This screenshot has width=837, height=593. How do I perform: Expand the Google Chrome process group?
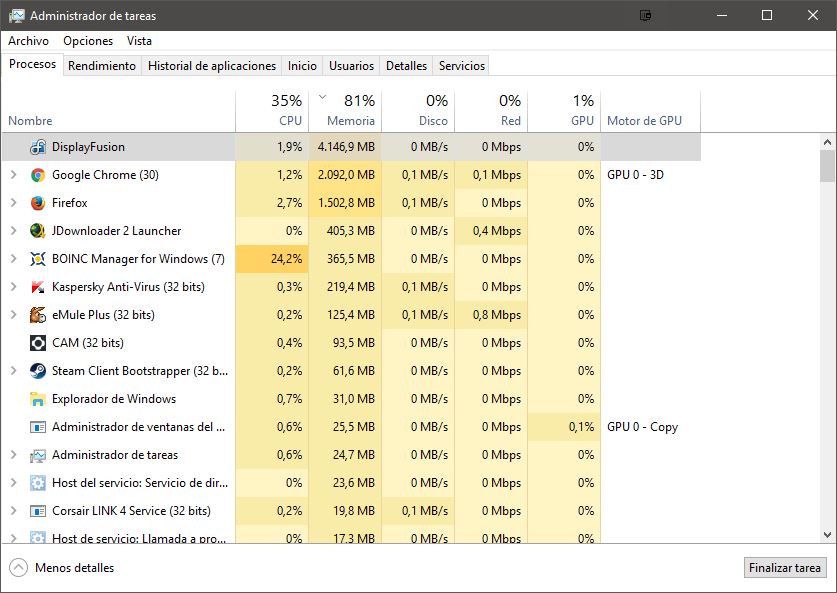13,175
